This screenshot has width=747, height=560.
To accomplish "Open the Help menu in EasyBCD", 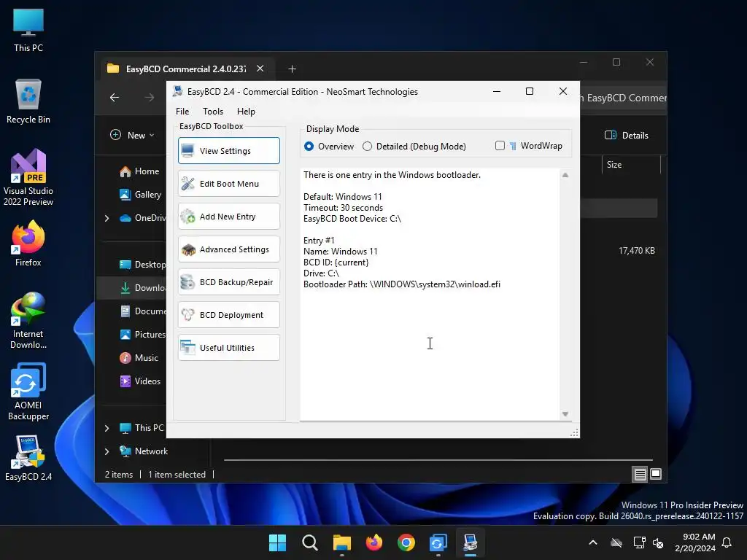I will [246, 112].
